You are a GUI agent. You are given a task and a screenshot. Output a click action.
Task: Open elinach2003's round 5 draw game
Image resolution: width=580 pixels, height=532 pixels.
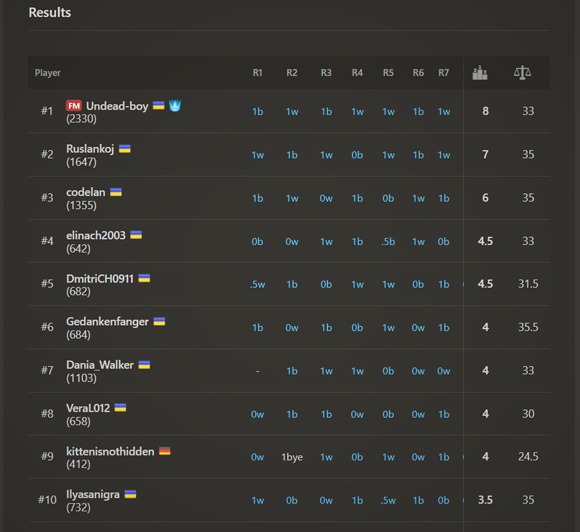(388, 242)
